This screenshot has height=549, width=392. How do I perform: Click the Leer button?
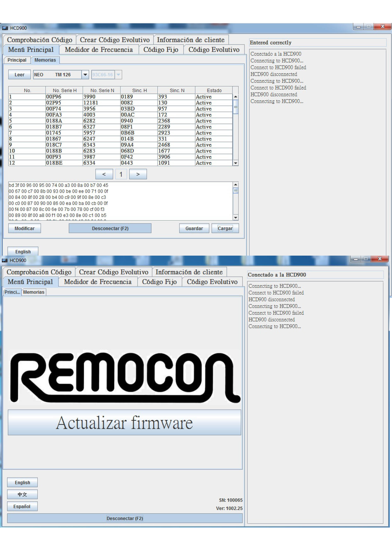(x=19, y=75)
